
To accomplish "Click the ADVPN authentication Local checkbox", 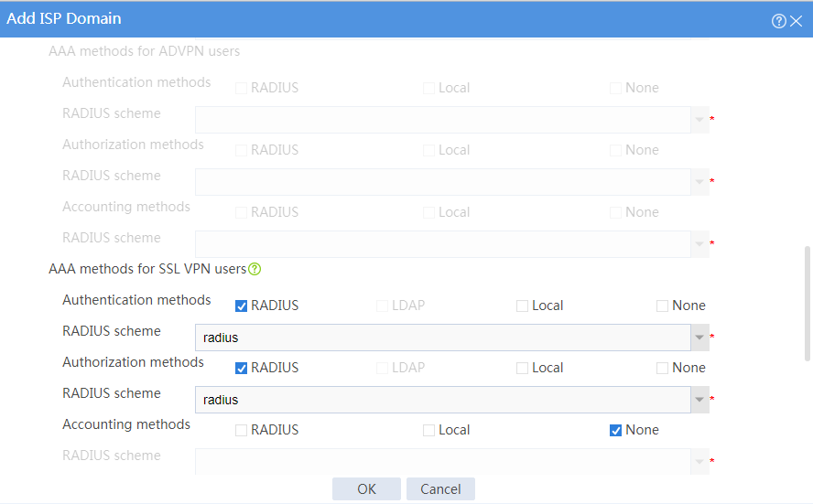I will tap(428, 89).
